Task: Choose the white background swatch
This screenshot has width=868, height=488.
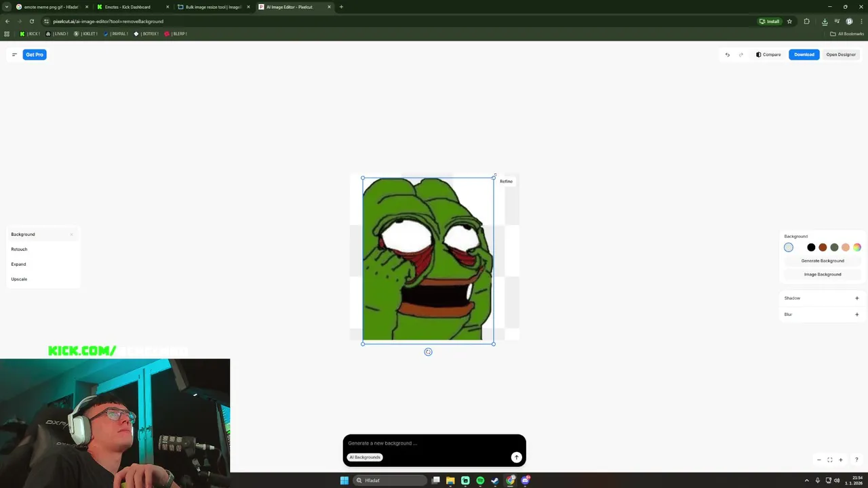Action: click(800, 247)
